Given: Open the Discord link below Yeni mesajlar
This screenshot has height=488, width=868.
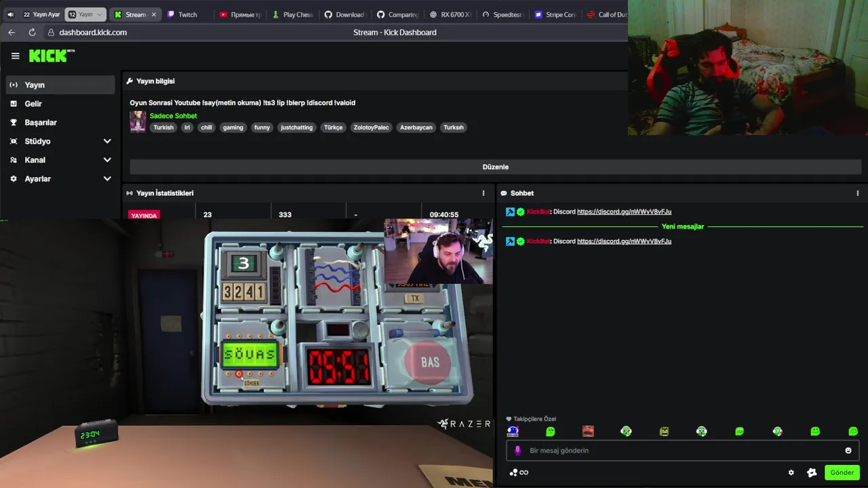Looking at the screenshot, I should pos(624,241).
